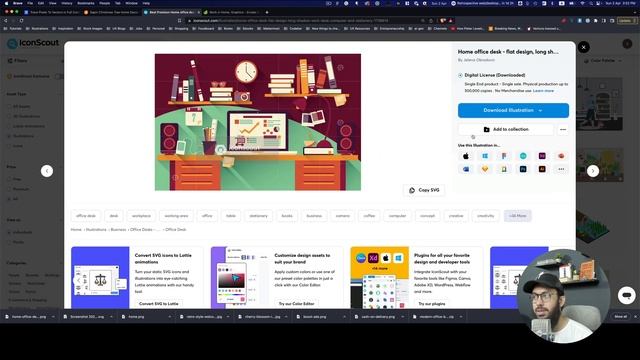
Task: Open the Window menu
Action: (x=131, y=3)
